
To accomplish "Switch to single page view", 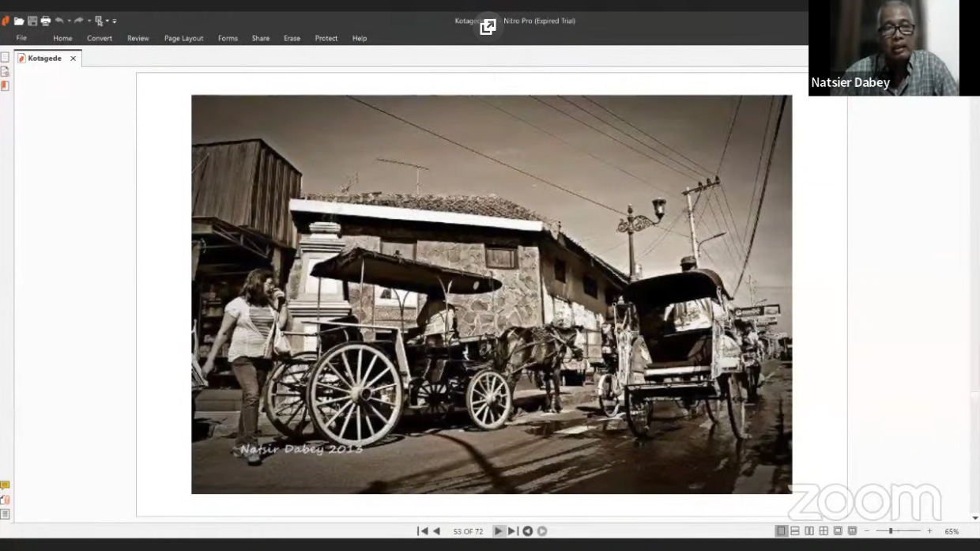I will click(781, 531).
